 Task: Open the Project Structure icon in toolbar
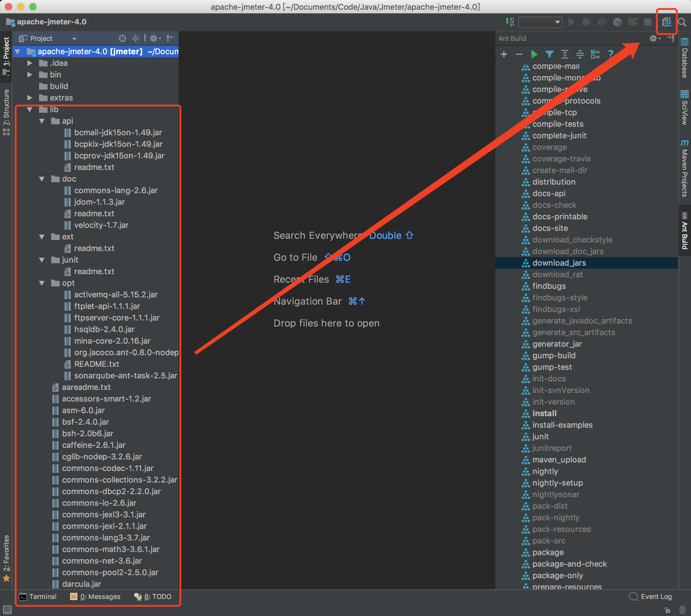click(666, 22)
